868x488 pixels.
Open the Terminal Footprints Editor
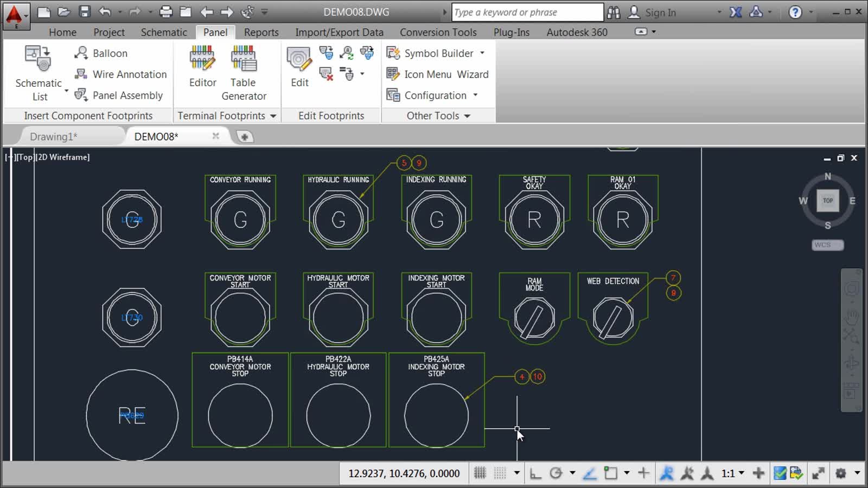point(201,65)
